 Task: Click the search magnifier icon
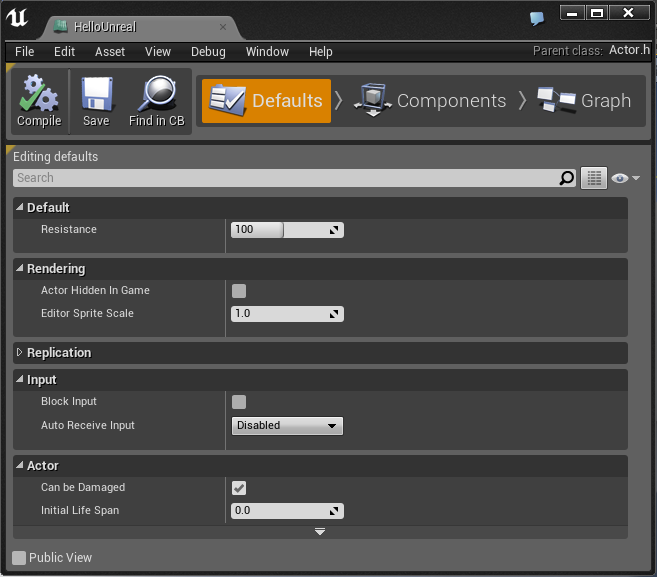pyautogui.click(x=567, y=178)
